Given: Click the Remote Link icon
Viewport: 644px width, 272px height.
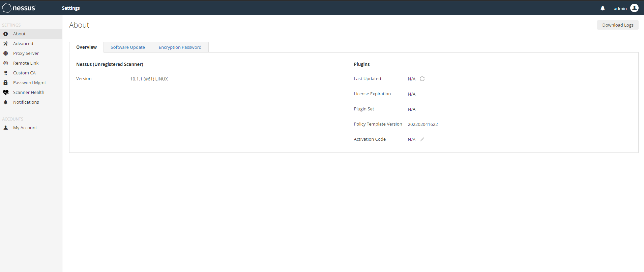Looking at the screenshot, I should 5,63.
